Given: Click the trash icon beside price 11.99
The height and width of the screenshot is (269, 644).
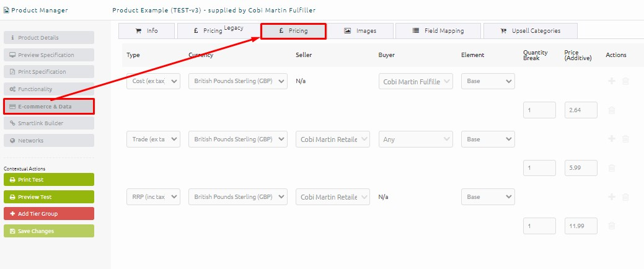Looking at the screenshot, I should tap(612, 226).
